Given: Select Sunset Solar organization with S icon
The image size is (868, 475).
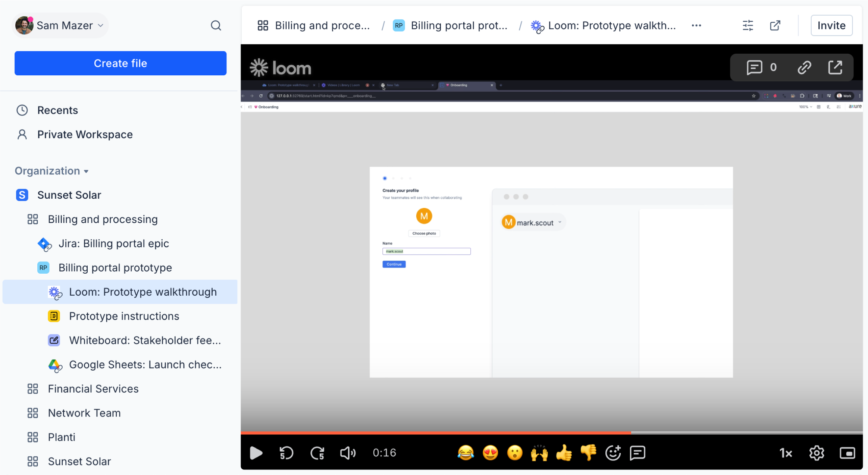Looking at the screenshot, I should (x=59, y=195).
